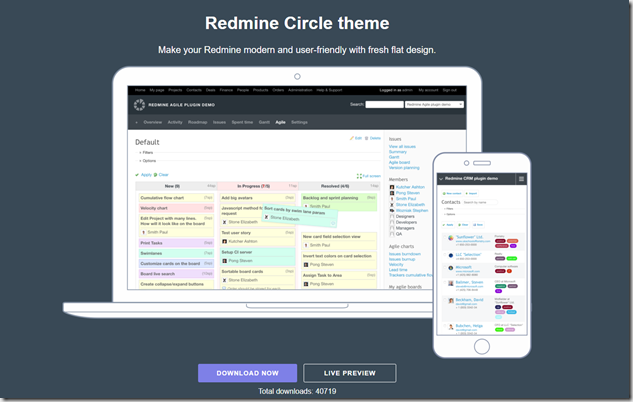Click the plus icon before Overview
This screenshot has height=402, width=633.
tap(136, 122)
